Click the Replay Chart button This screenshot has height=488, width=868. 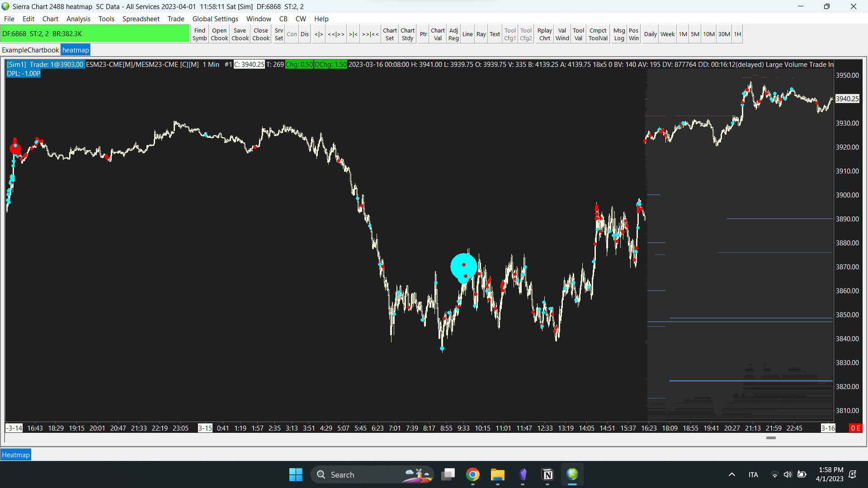[544, 34]
